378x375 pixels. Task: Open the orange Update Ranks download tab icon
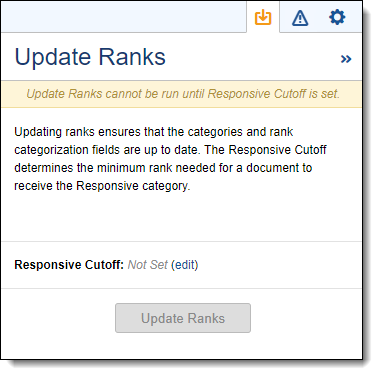coord(263,17)
